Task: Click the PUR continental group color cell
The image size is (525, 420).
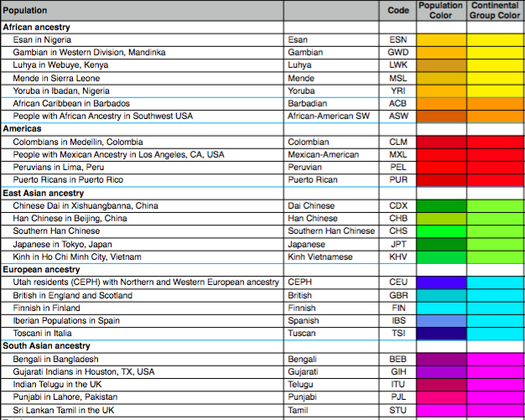Action: click(x=496, y=180)
